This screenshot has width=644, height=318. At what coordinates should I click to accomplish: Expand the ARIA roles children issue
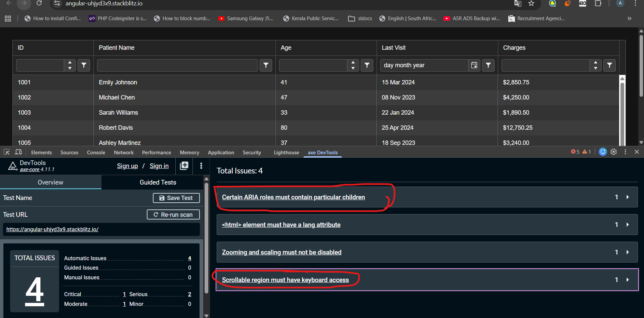627,197
